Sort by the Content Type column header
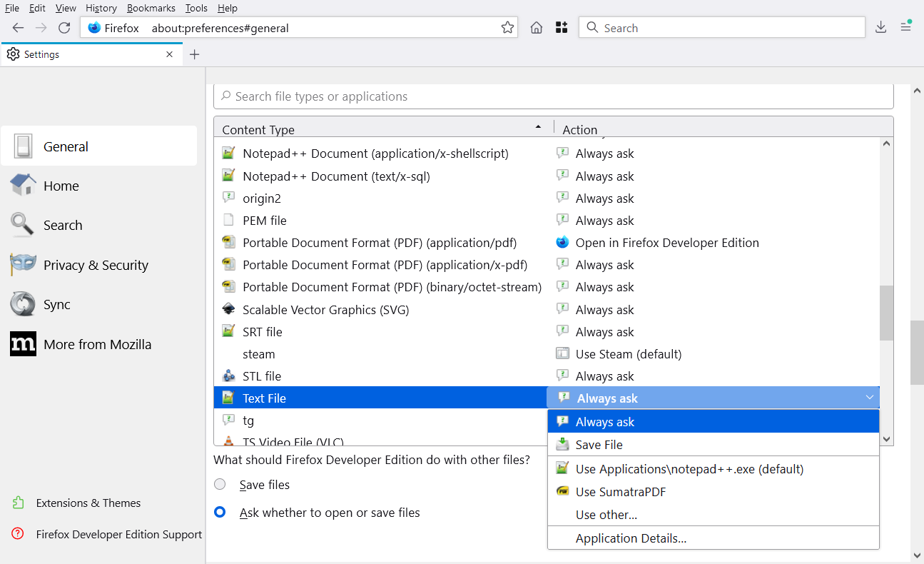 point(384,127)
